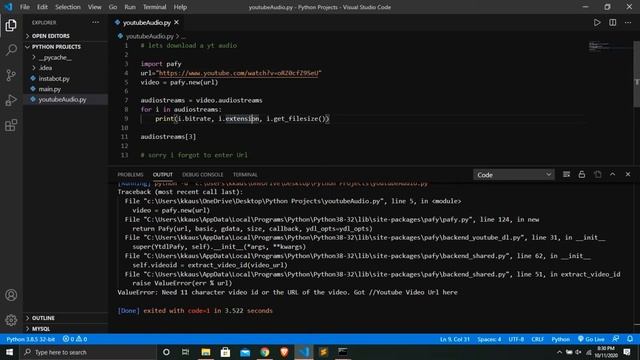Click the Windows Start button
This screenshot has height=360, width=640.
tap(9, 352)
